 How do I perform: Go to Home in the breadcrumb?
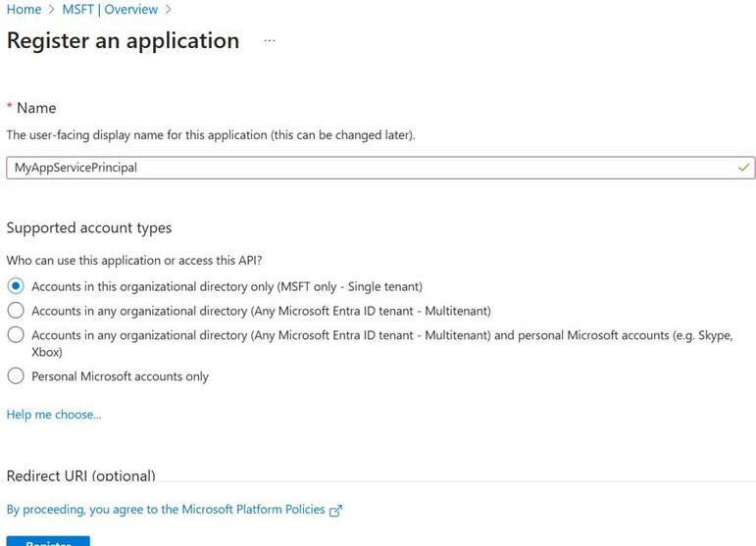pyautogui.click(x=24, y=10)
